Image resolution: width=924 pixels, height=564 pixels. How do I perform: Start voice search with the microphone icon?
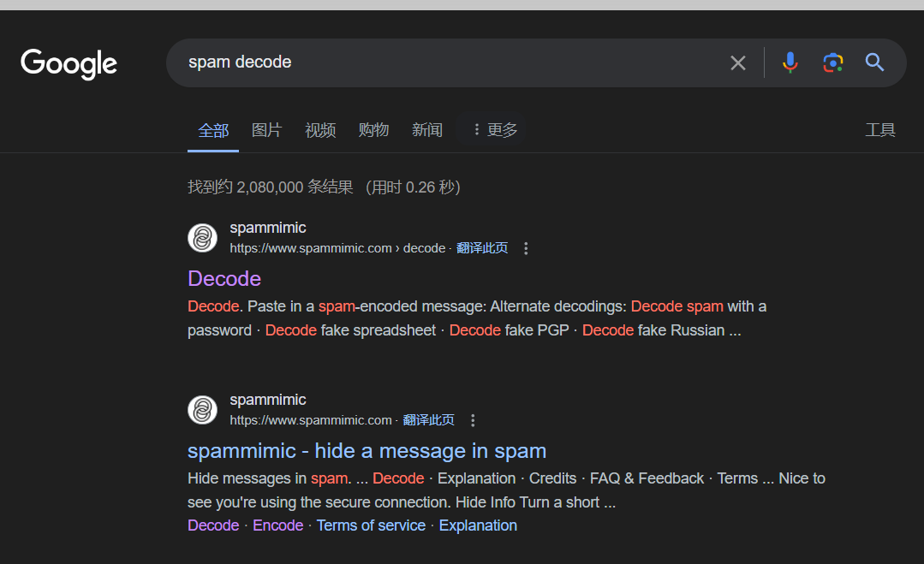point(790,62)
